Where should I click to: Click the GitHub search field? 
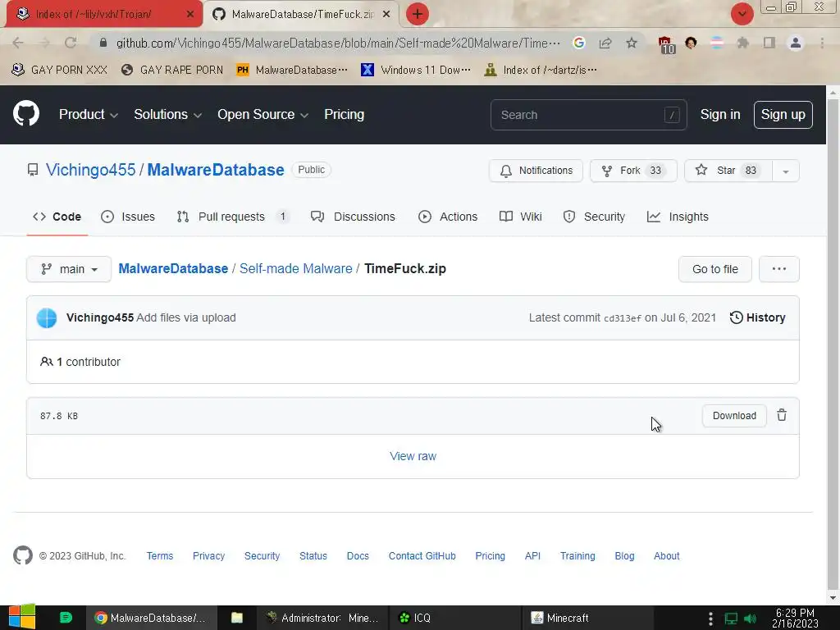(588, 115)
